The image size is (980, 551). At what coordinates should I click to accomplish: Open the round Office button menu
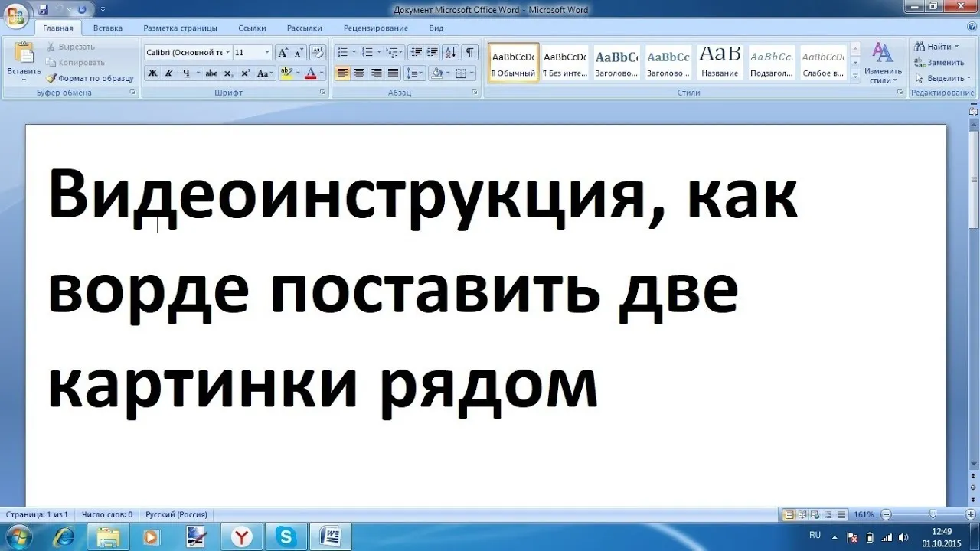coord(16,15)
